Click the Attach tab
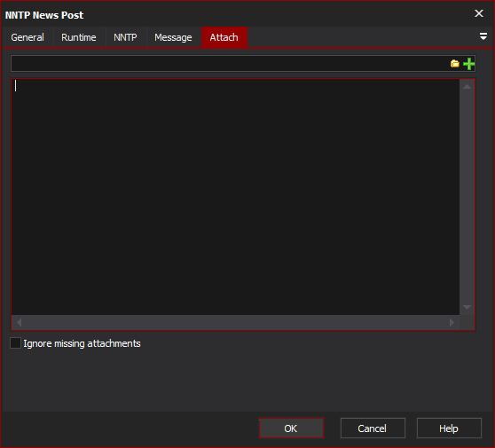The height and width of the screenshot is (448, 495). coord(224,37)
